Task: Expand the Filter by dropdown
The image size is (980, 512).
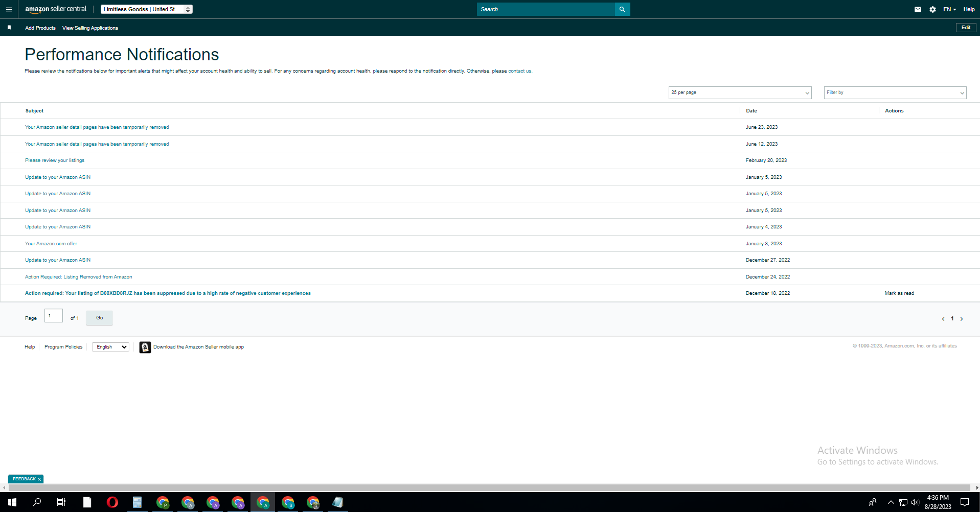Action: [895, 92]
